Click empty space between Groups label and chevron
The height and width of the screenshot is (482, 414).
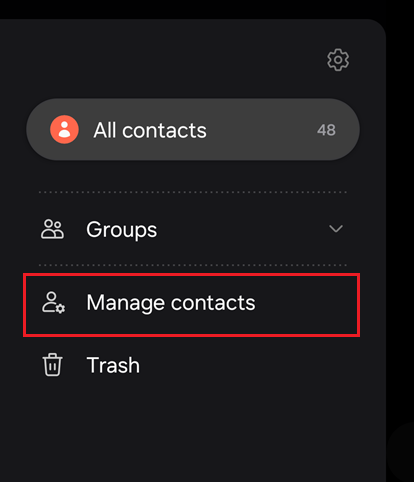(x=240, y=229)
